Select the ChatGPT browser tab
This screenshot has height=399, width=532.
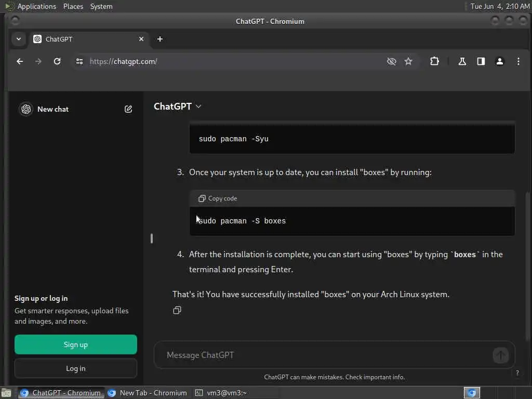(89, 39)
